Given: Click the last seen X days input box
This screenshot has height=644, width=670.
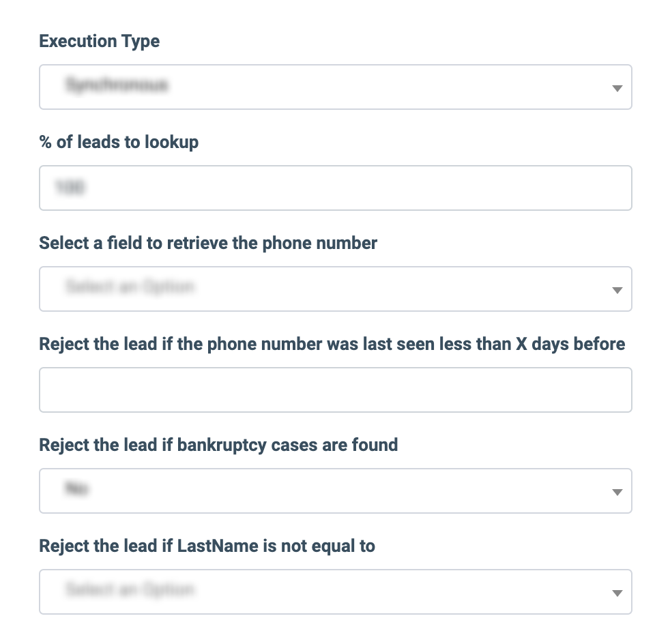Looking at the screenshot, I should pyautogui.click(x=335, y=390).
